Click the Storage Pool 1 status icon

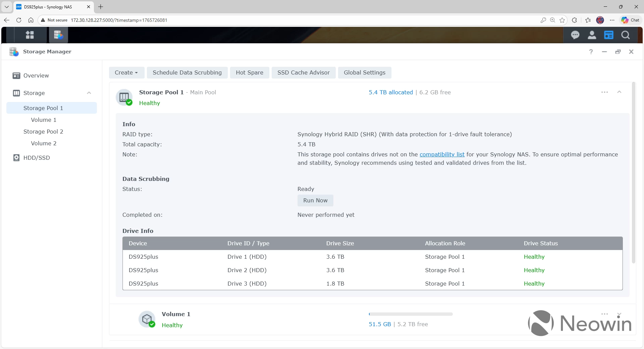[x=124, y=97]
